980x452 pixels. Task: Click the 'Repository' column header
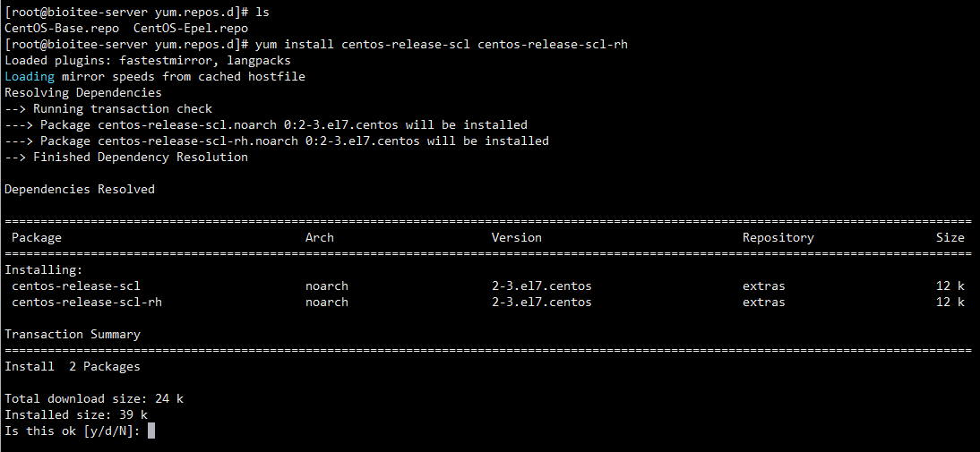pos(778,238)
